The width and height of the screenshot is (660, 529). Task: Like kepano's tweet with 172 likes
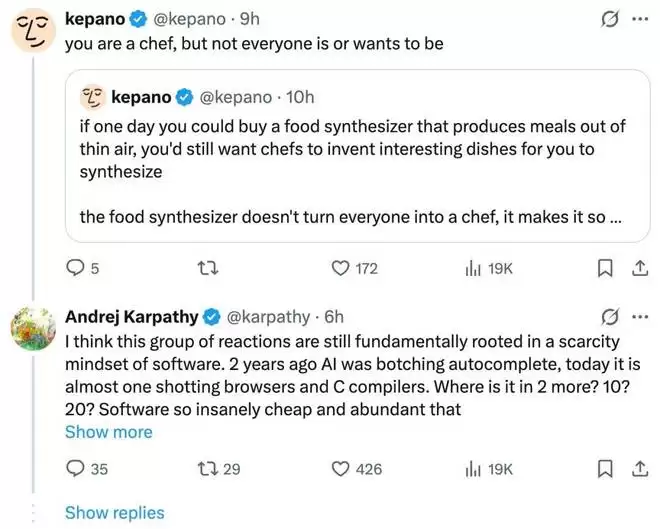[343, 268]
